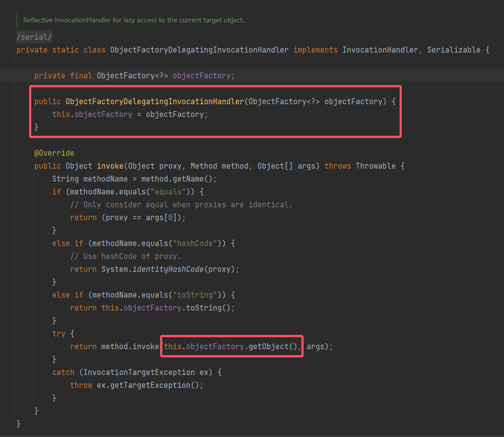Viewport: 504px width, 437px height.
Task: Click the "toString()" call on objectFactory
Action: coord(208,308)
